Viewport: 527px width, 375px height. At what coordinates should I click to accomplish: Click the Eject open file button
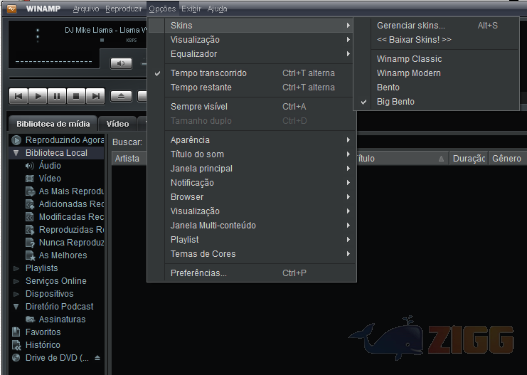121,96
